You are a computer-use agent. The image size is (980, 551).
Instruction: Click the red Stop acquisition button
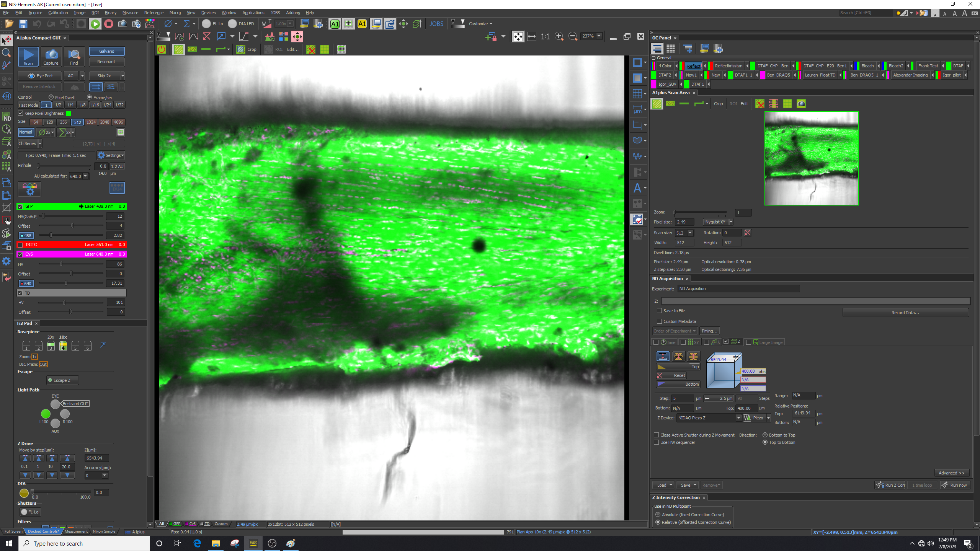(109, 24)
